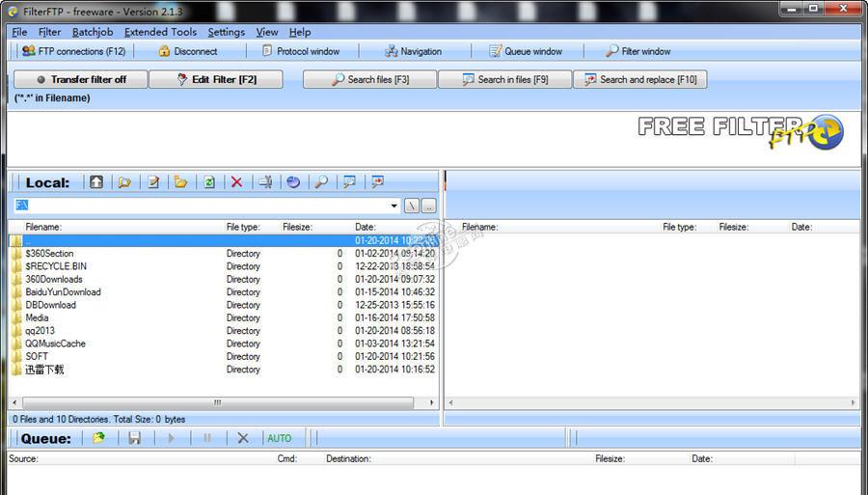Click the magnifier search icon in Local toolbar
Image resolution: width=868 pixels, height=495 pixels.
pos(321,181)
